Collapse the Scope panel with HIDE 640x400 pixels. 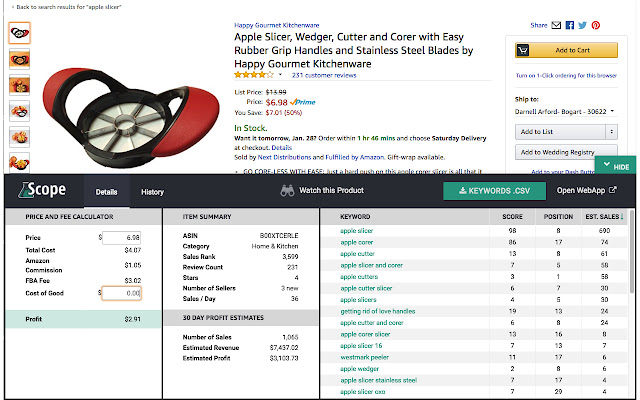(x=616, y=167)
